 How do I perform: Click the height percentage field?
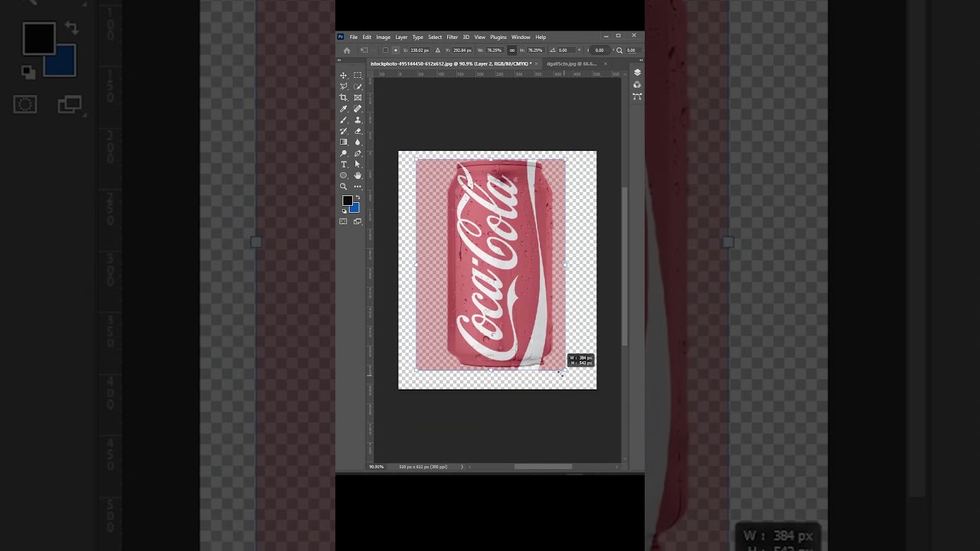tap(536, 51)
